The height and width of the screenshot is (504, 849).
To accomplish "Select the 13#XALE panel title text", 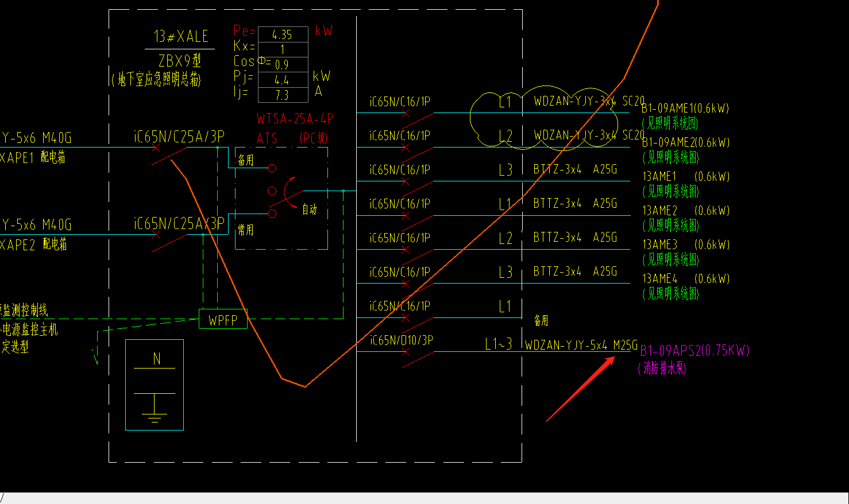I will tap(181, 37).
